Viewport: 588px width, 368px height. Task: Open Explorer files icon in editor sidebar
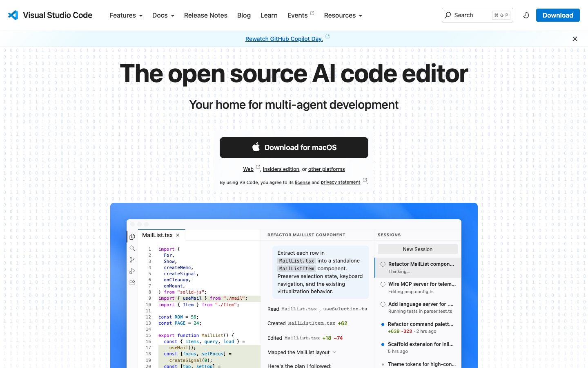132,237
